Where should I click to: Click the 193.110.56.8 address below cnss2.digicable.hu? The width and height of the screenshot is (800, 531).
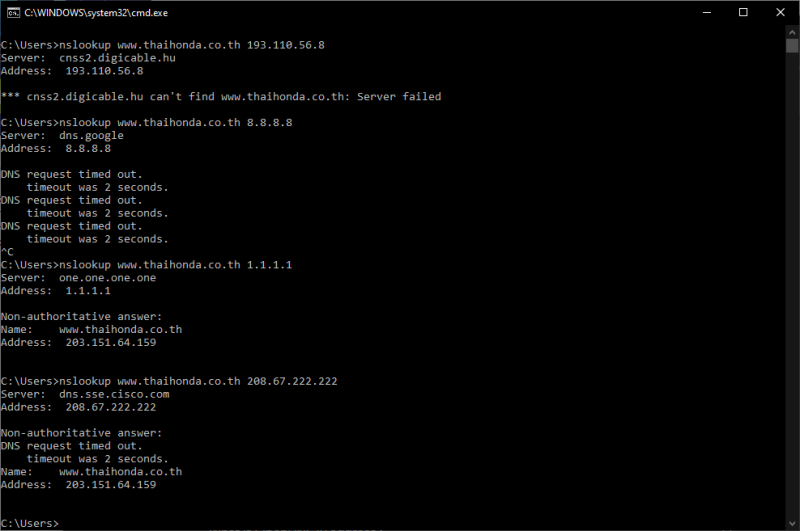104,71
